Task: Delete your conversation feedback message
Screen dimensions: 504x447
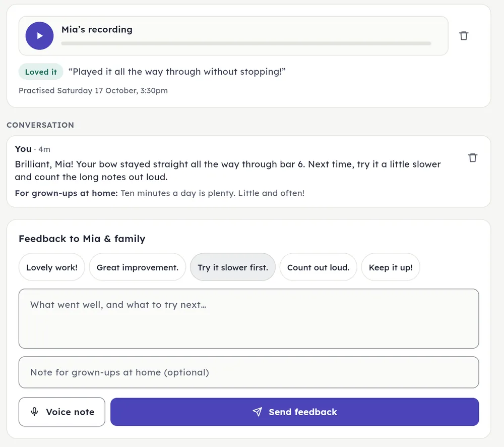Action: (473, 158)
